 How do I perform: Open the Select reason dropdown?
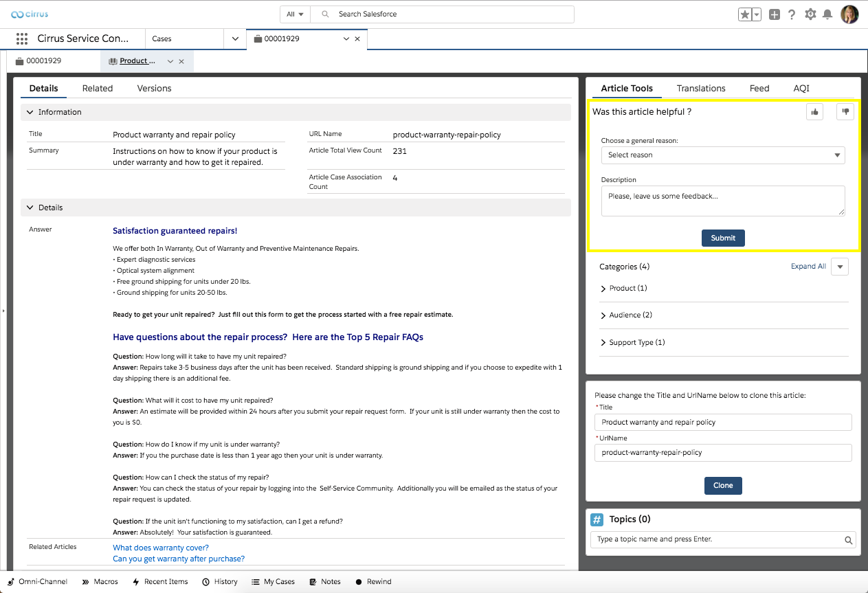point(723,155)
